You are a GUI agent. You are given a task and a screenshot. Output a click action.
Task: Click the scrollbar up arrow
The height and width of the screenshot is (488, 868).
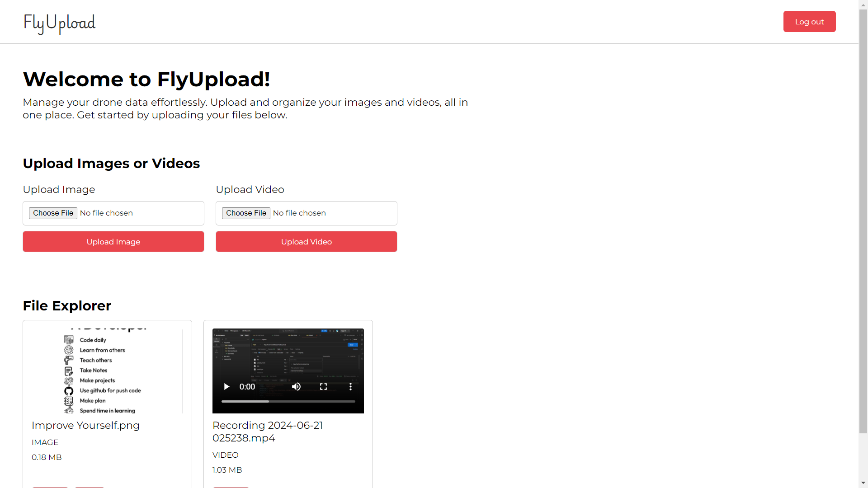pyautogui.click(x=863, y=5)
